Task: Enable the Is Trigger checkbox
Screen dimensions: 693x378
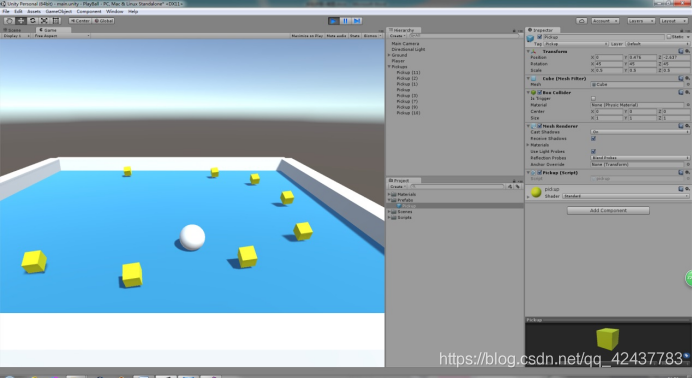Action: [x=594, y=99]
